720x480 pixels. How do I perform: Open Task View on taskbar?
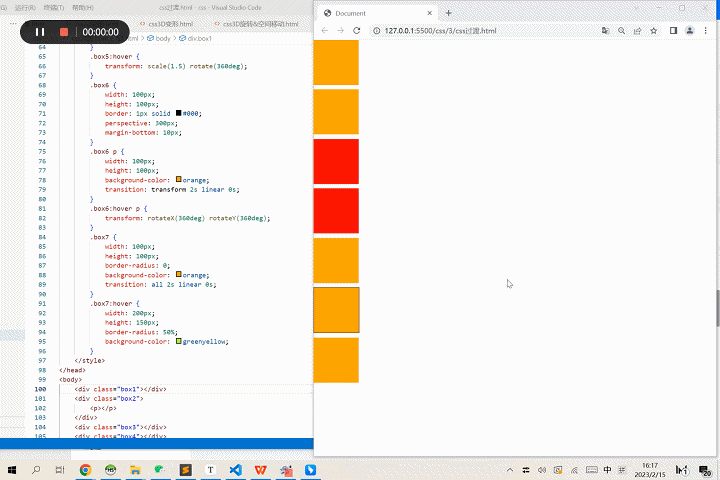[x=60, y=470]
